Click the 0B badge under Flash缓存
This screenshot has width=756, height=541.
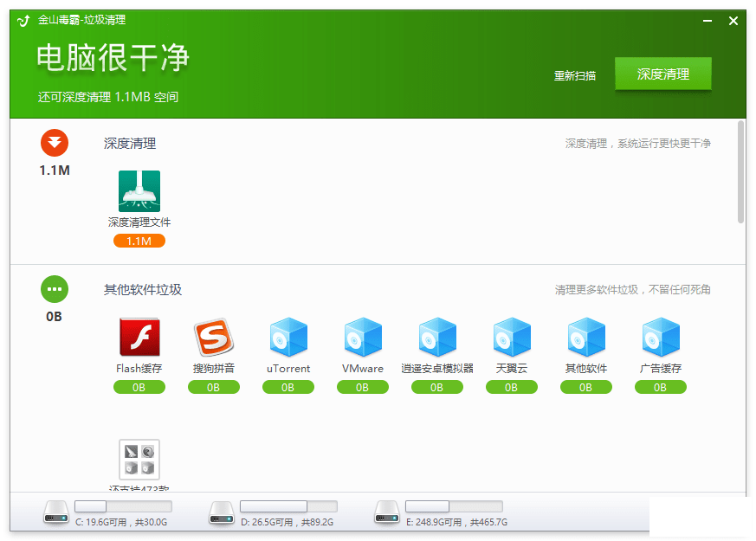point(139,387)
